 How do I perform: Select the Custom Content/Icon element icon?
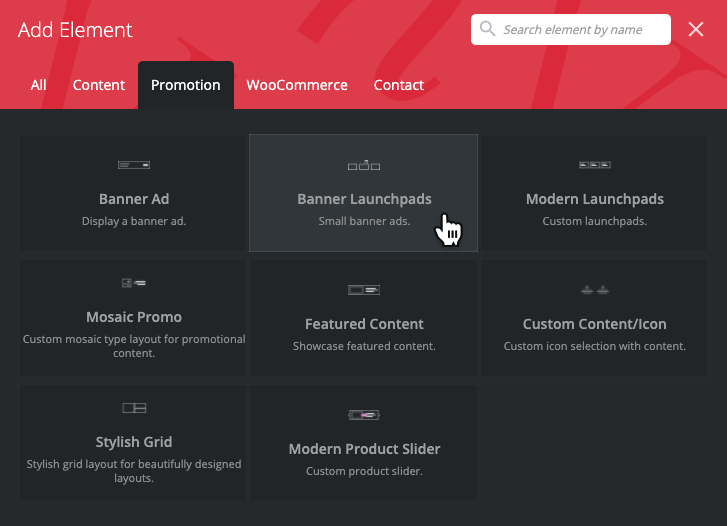[x=594, y=290]
